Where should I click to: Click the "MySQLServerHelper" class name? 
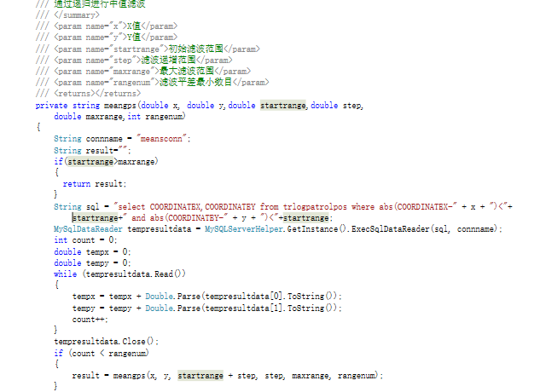pos(243,229)
